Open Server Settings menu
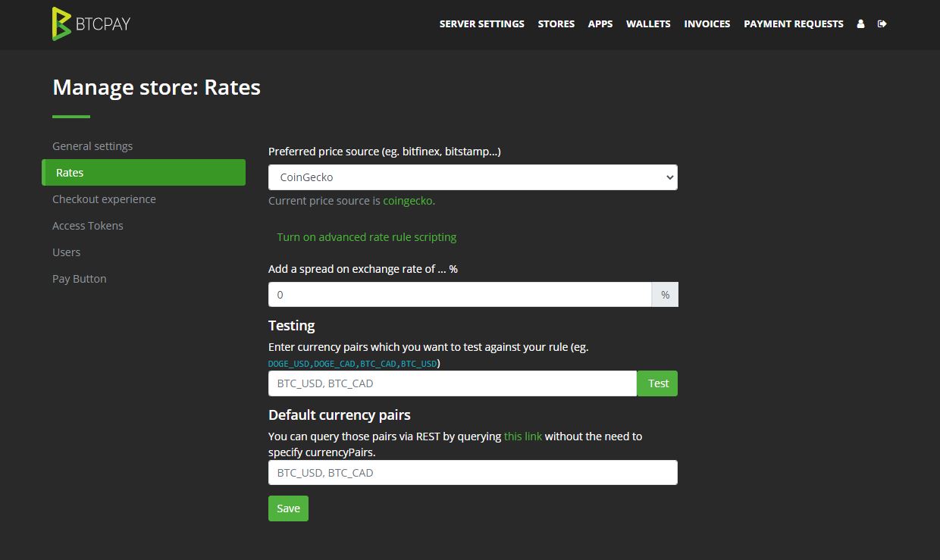 coord(482,24)
